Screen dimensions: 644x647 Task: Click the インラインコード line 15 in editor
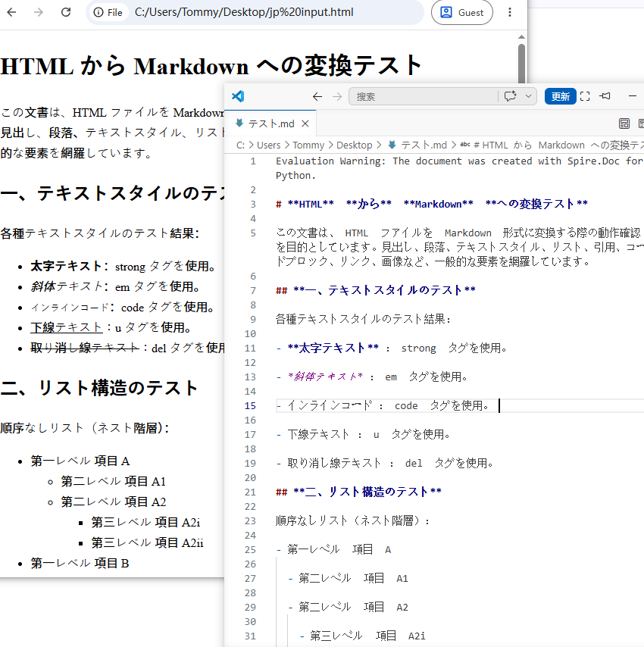point(383,406)
